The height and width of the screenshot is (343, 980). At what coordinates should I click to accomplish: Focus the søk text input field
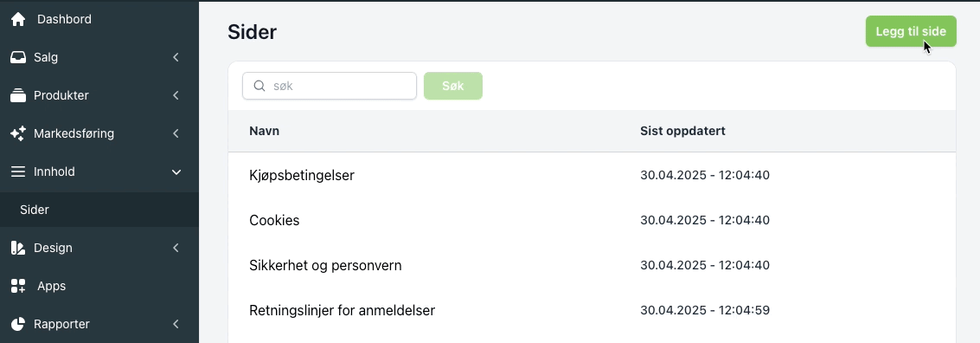[330, 86]
